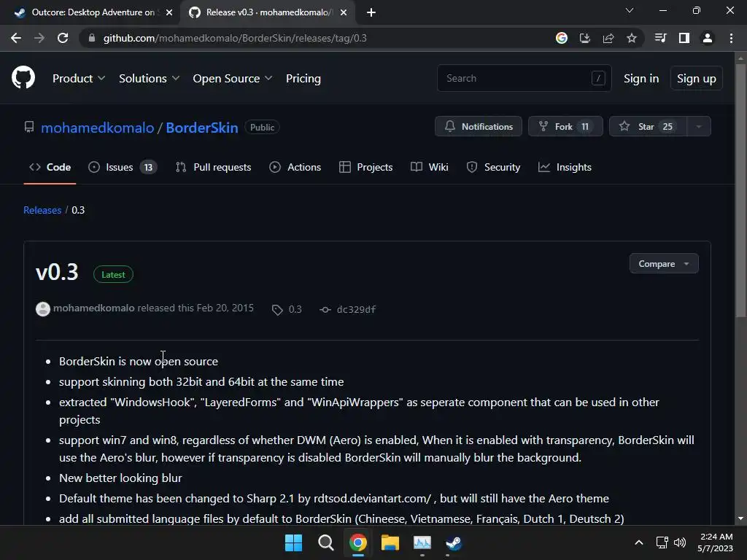Open a new browser tab
The width and height of the screenshot is (747, 560).
pos(371,12)
